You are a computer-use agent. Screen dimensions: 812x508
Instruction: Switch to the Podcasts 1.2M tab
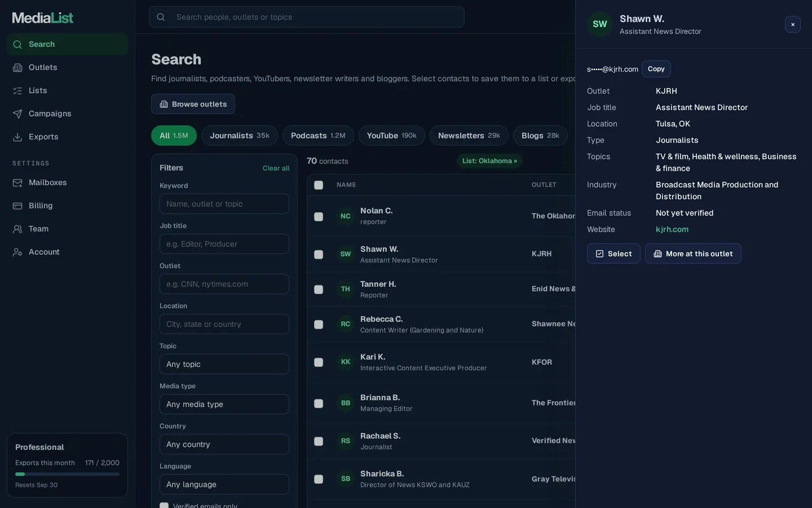tap(318, 135)
